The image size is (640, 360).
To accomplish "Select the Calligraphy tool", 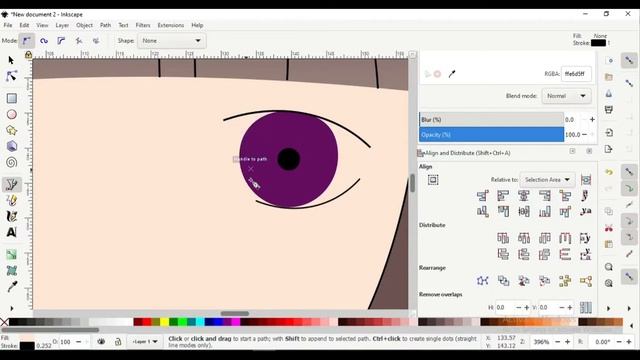I will [11, 216].
